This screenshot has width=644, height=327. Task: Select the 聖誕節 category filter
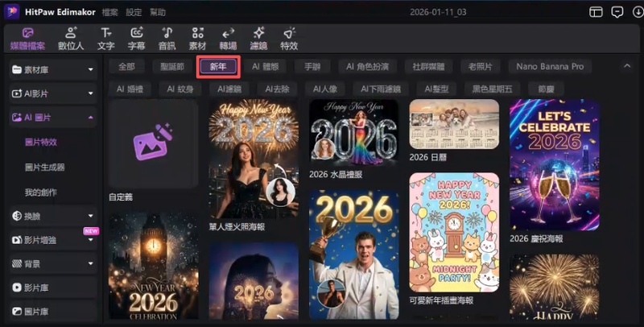172,67
